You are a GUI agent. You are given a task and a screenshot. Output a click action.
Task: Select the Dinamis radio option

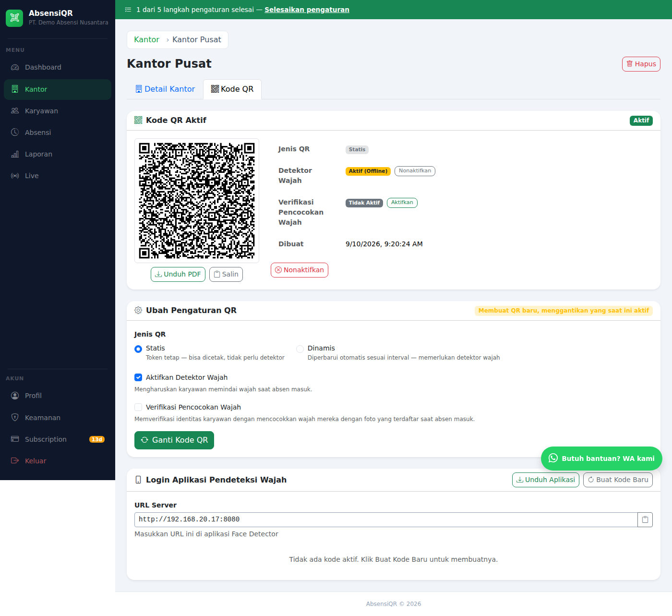tap(300, 349)
